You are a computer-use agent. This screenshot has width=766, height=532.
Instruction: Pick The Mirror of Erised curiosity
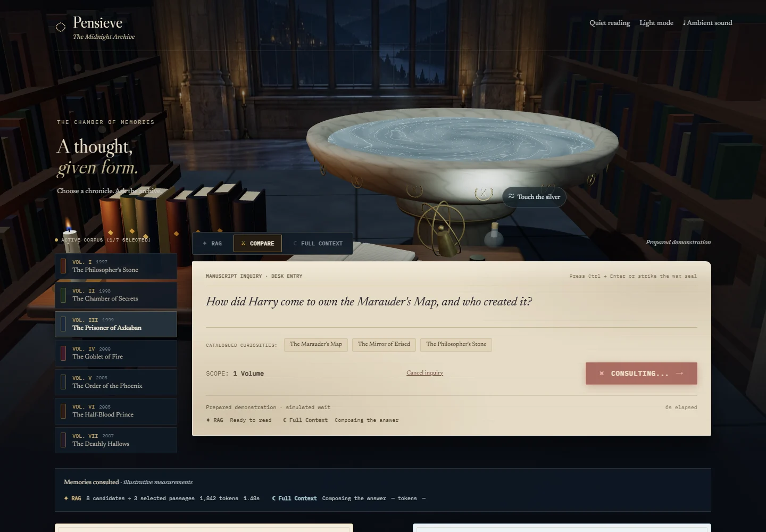[384, 344]
